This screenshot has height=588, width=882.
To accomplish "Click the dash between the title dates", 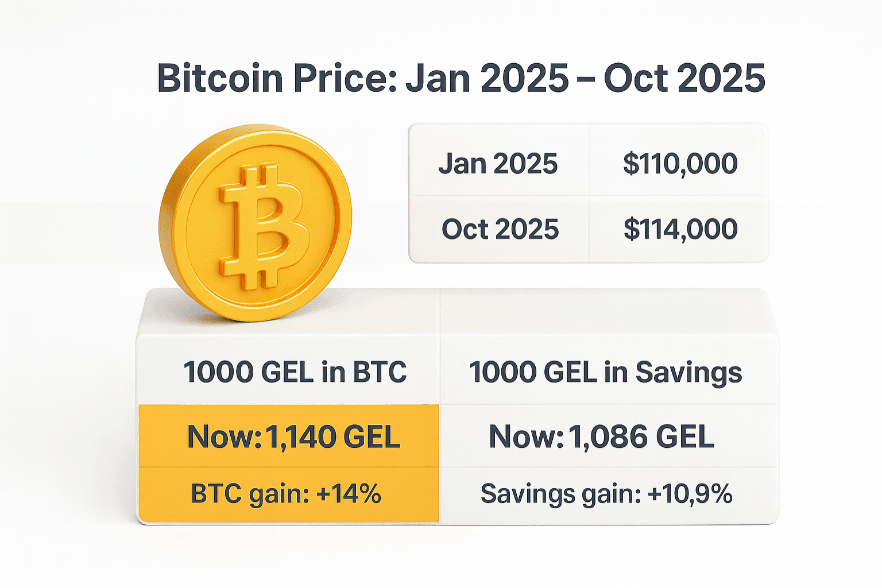I will 586,79.
